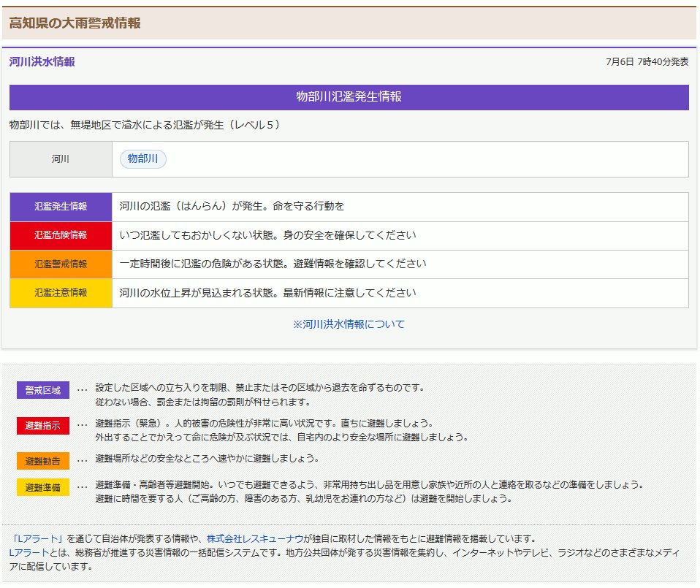Click the 河川洪水情報 section title
Viewport: 700px width, 588px height.
(42, 61)
